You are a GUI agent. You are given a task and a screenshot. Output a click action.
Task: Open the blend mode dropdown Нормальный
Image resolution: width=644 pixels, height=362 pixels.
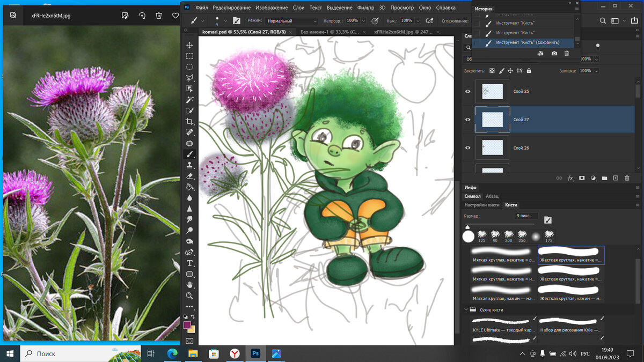(292, 21)
